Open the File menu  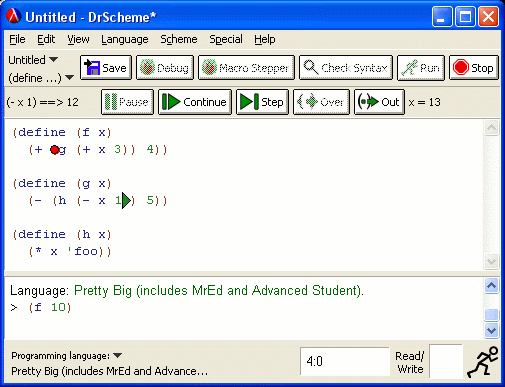pos(17,39)
